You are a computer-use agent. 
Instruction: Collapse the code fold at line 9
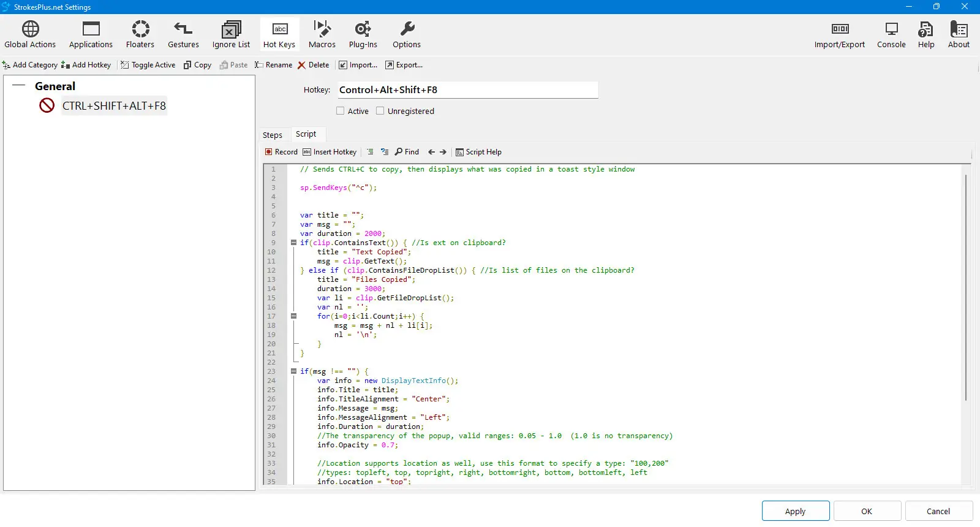click(x=293, y=243)
